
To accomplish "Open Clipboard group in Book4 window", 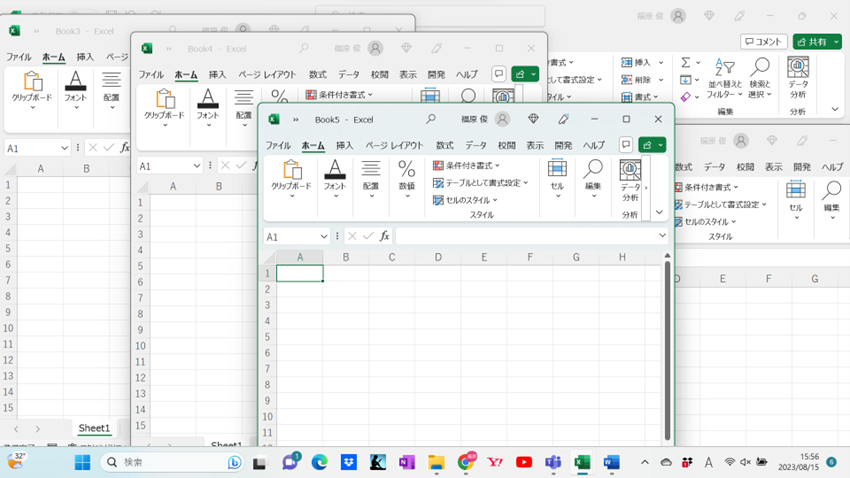I will pyautogui.click(x=164, y=108).
